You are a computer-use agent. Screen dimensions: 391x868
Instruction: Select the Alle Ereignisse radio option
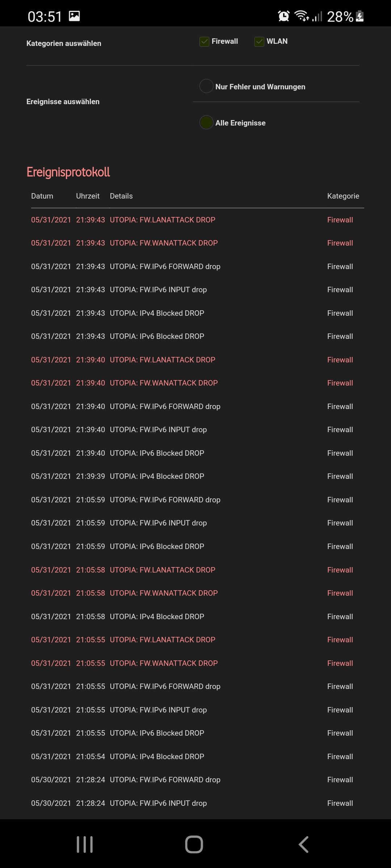coord(206,122)
